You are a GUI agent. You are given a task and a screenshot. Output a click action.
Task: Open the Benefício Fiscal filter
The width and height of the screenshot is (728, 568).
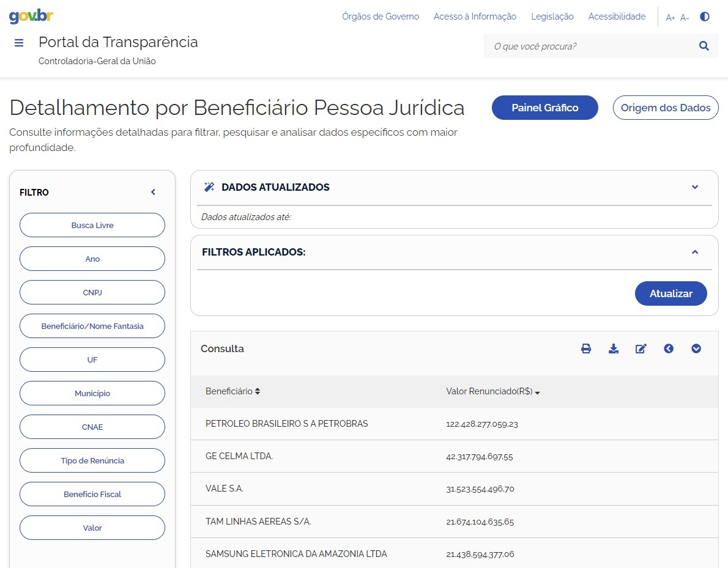92,494
